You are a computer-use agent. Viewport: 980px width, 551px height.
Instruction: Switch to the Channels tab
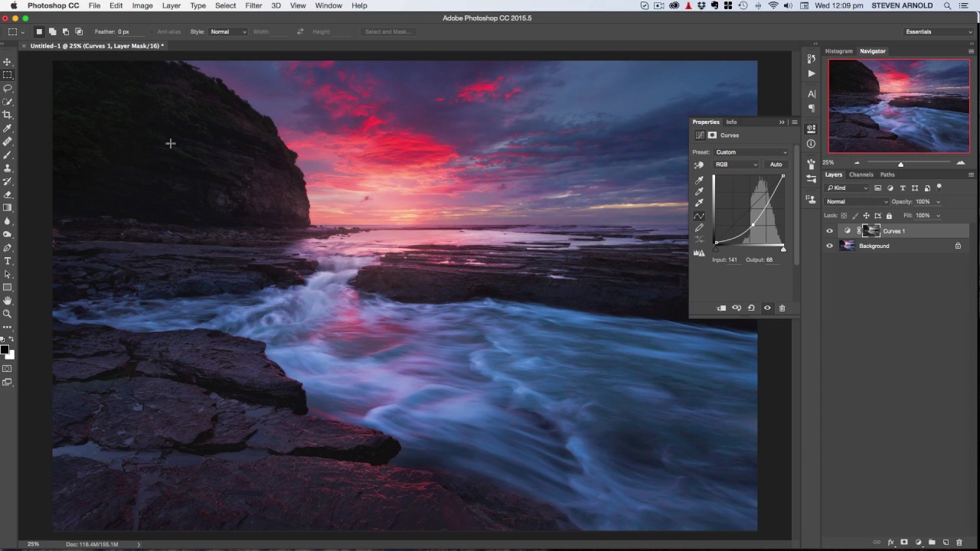(x=861, y=174)
